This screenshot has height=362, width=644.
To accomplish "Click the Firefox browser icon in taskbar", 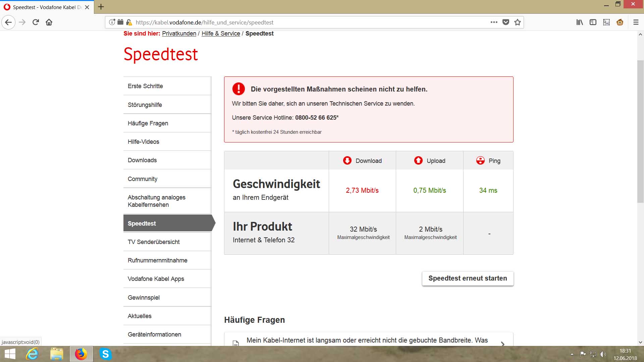I will point(81,354).
